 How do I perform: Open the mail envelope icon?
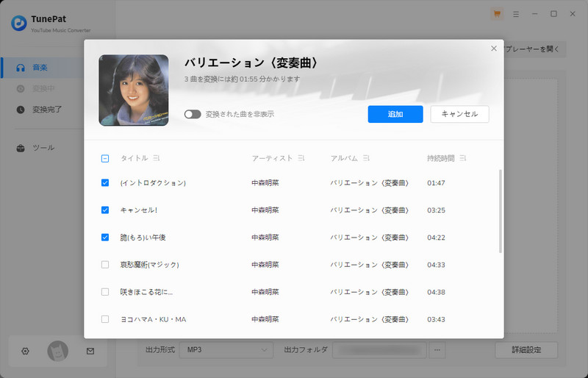[90, 351]
